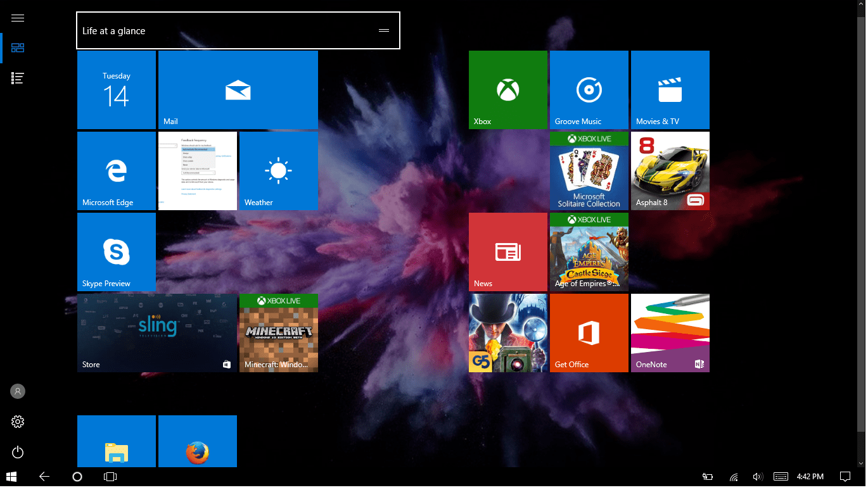Open Movies & TV tile
868x490 pixels.
click(670, 90)
